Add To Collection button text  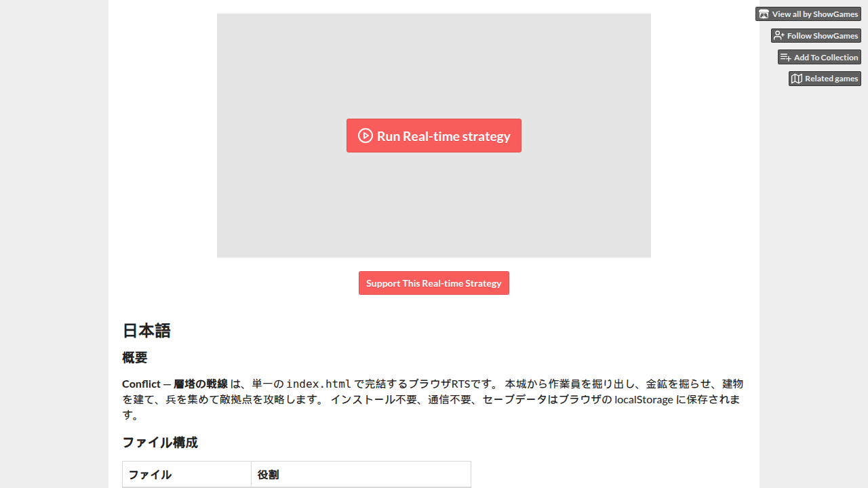pos(826,58)
